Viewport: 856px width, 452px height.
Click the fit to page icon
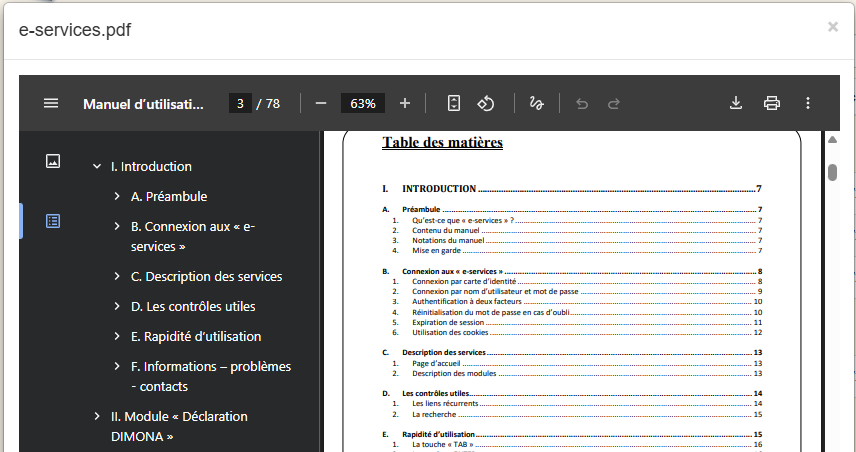454,103
